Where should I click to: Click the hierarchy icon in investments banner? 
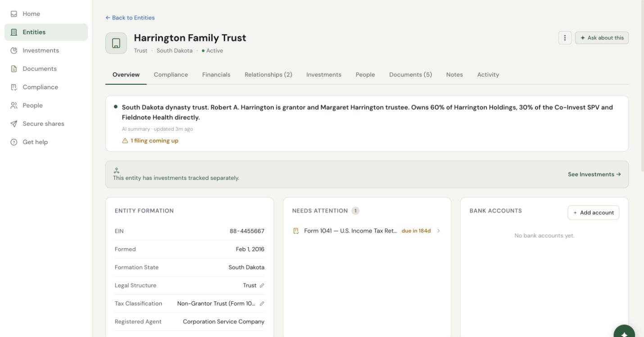coord(117,170)
